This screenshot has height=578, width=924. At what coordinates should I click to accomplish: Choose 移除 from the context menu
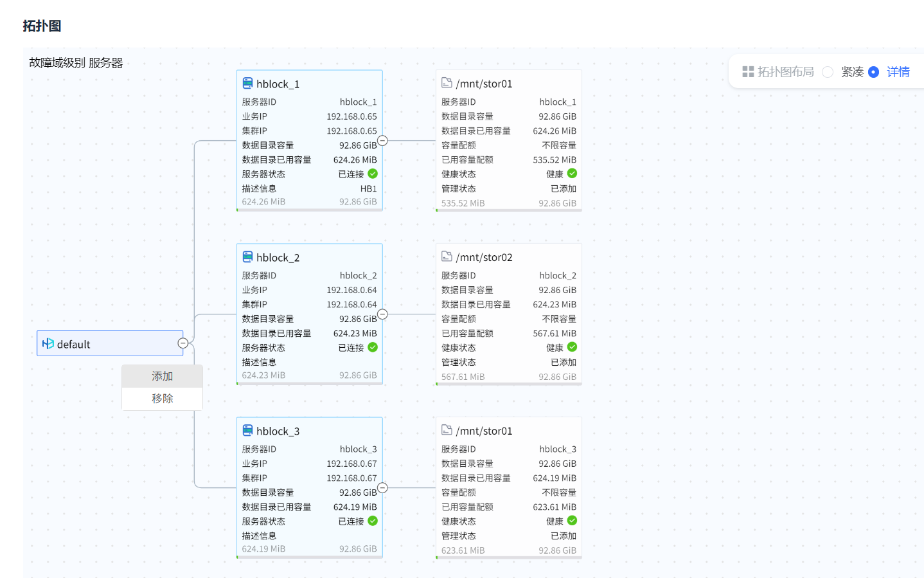162,399
